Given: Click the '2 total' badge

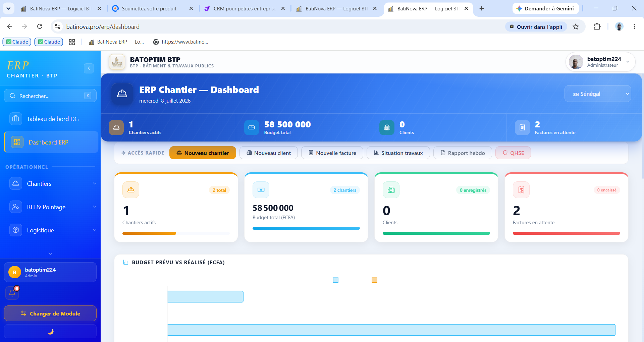Looking at the screenshot, I should tap(219, 190).
